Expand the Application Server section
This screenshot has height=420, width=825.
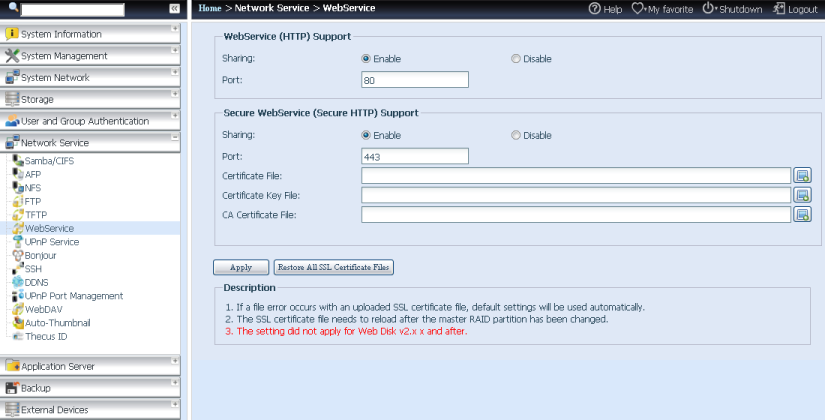click(x=175, y=361)
